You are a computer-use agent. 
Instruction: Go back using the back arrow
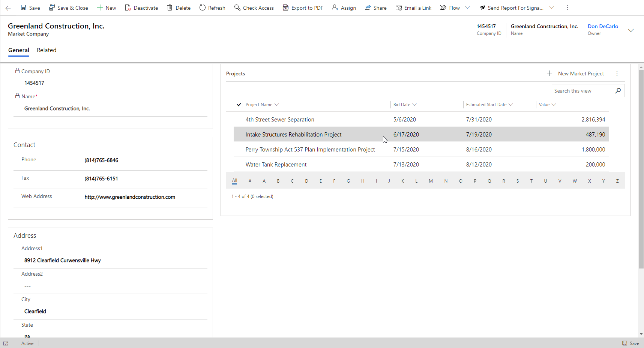point(8,8)
